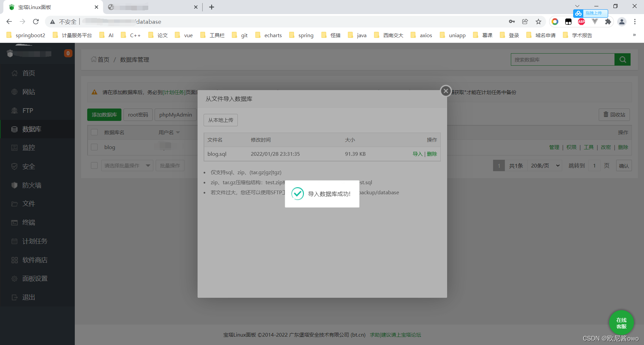Click the software store grid icon
Viewport: 644px width, 345px height.
pos(14,260)
